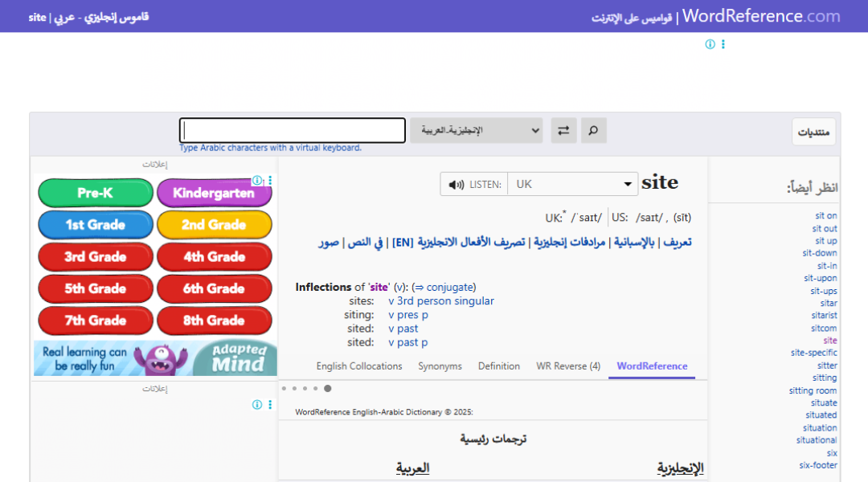Image resolution: width=868 pixels, height=482 pixels.
Task: Open 'sitcom' in the see-also list
Action: (x=825, y=328)
